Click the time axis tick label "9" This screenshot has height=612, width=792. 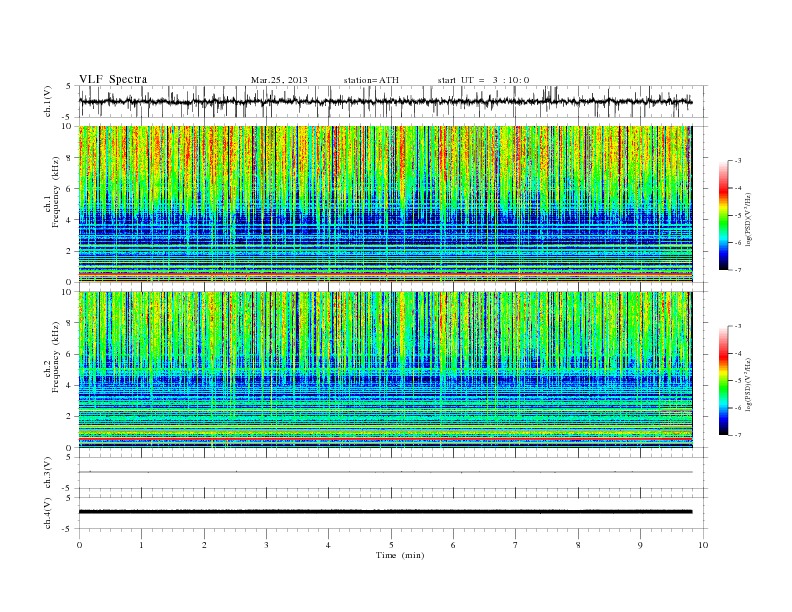[640, 545]
